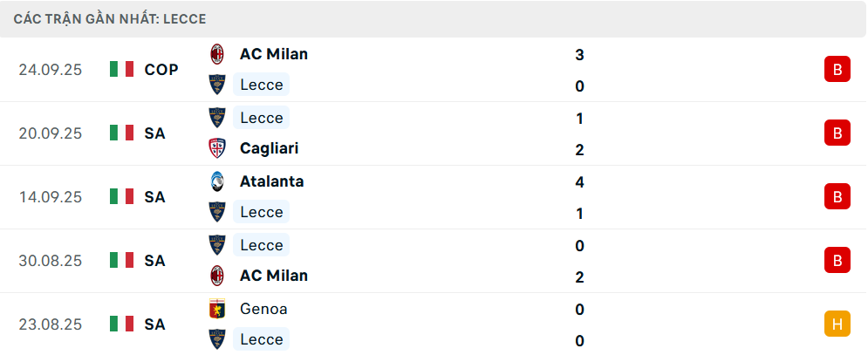This screenshot has width=868, height=355.
Task: Click the Atalanta score of 4
Action: (579, 182)
